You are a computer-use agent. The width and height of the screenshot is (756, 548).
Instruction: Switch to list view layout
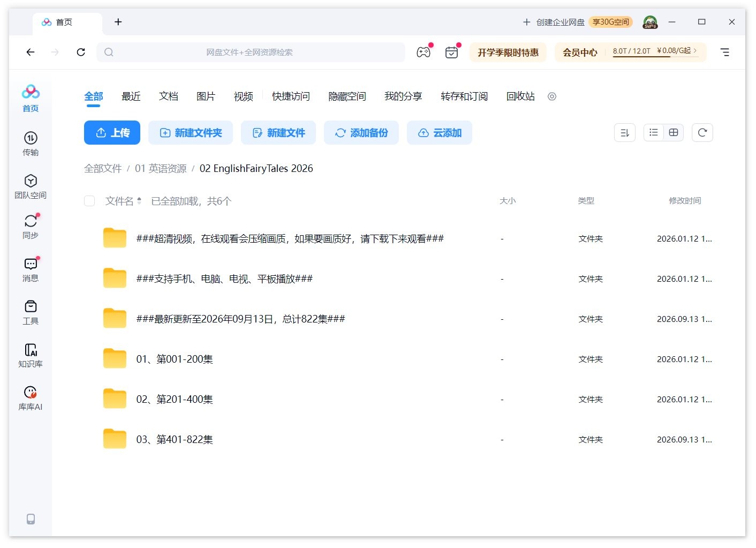[653, 132]
